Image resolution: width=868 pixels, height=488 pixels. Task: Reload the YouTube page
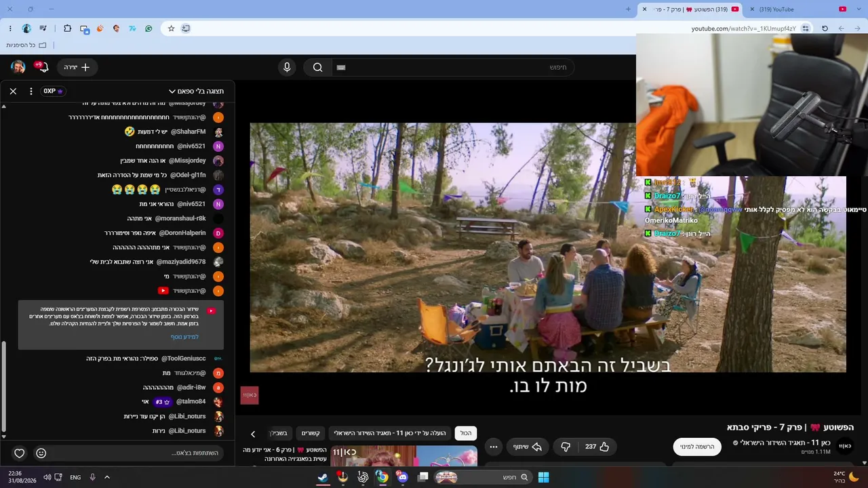pyautogui.click(x=825, y=28)
